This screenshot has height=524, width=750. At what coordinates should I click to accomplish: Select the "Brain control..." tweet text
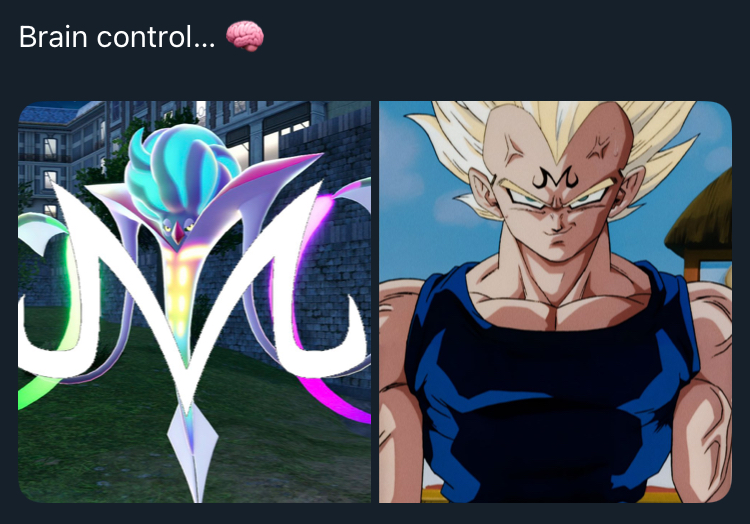117,37
